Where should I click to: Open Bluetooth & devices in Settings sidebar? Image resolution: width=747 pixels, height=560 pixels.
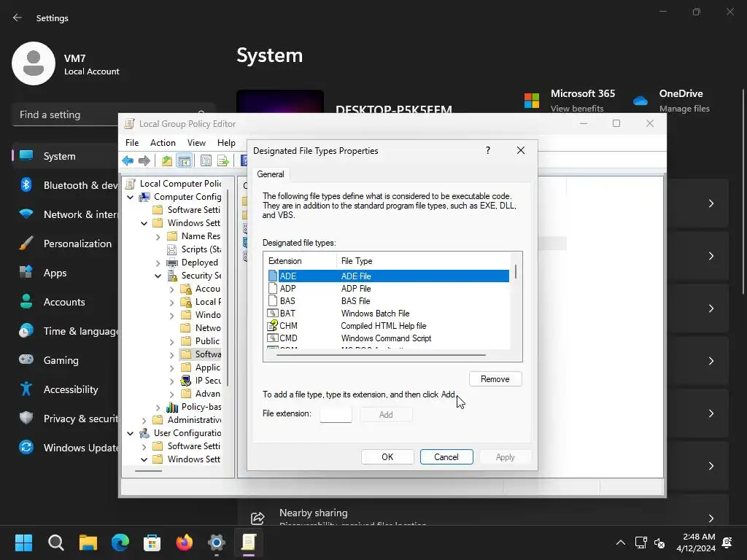[66, 185]
